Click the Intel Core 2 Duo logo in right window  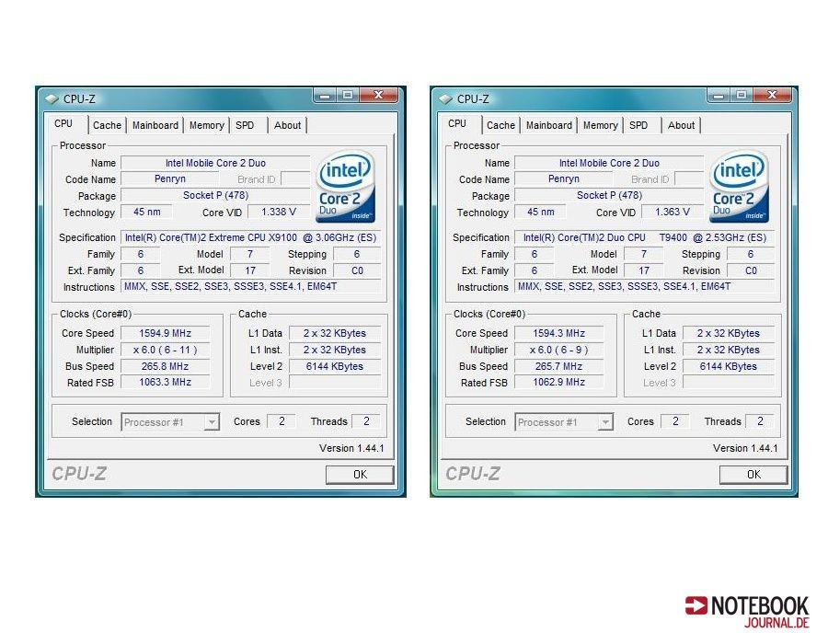click(739, 187)
